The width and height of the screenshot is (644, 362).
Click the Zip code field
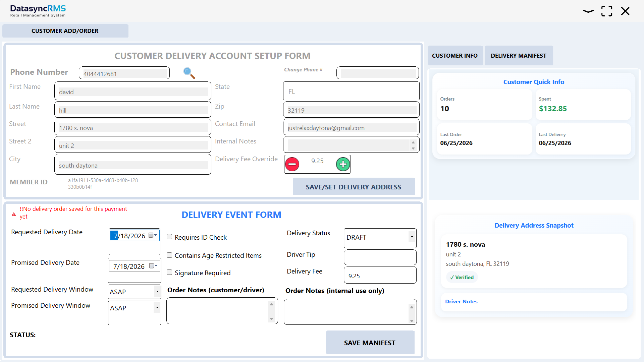pos(351,110)
